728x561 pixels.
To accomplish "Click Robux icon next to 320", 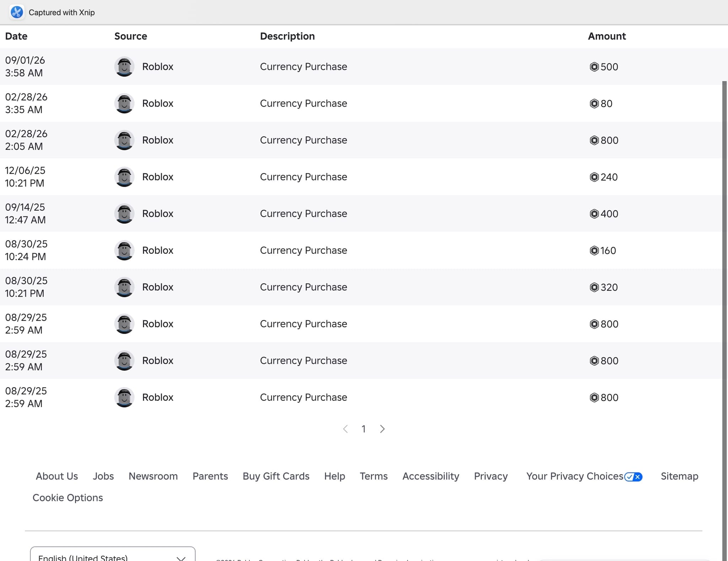I will coord(594,287).
